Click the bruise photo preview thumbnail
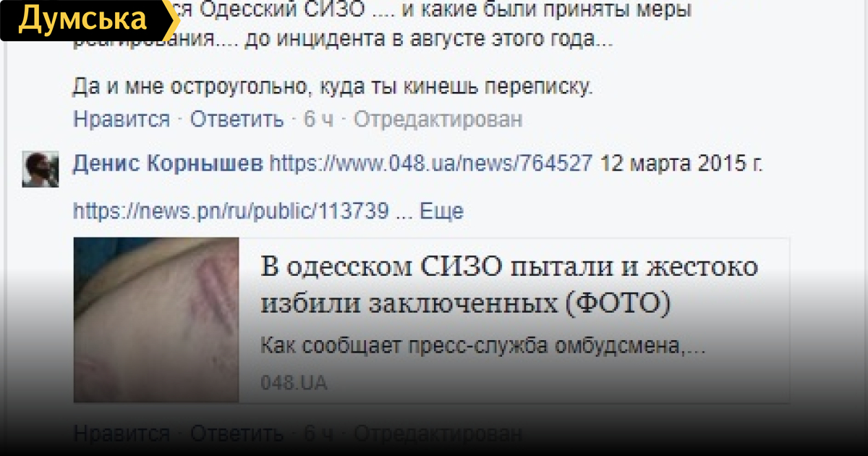 coord(156,319)
